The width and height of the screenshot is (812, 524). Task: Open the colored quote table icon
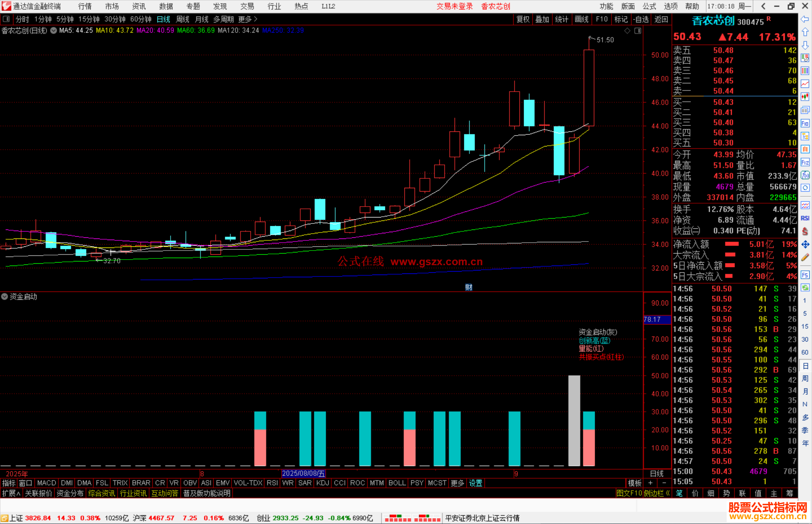point(805,71)
